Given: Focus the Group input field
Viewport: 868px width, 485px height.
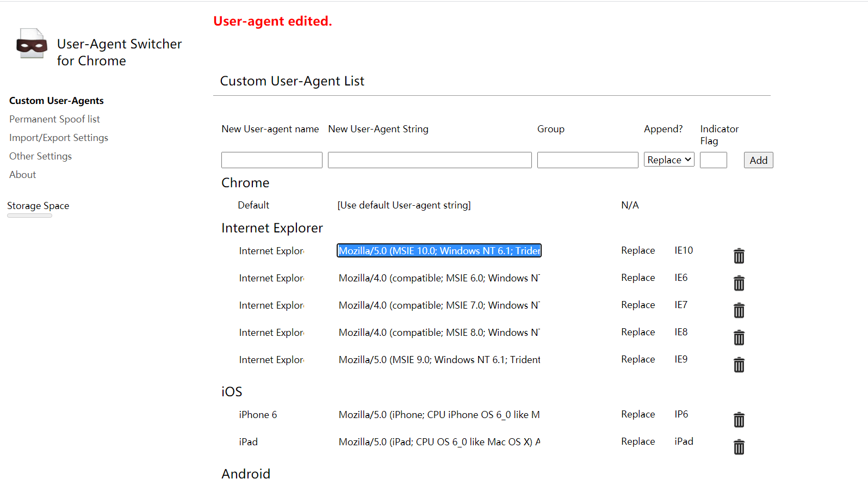Looking at the screenshot, I should 587,160.
